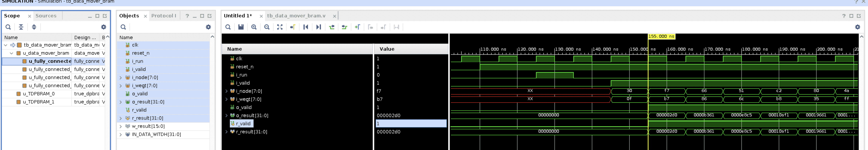Expand w_result[15:0] in Objects panel
The image size is (868, 150).
121,127
